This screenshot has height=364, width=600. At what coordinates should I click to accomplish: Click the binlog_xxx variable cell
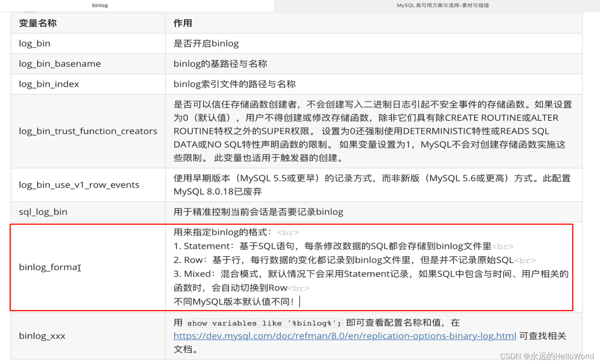pyautogui.click(x=88, y=336)
